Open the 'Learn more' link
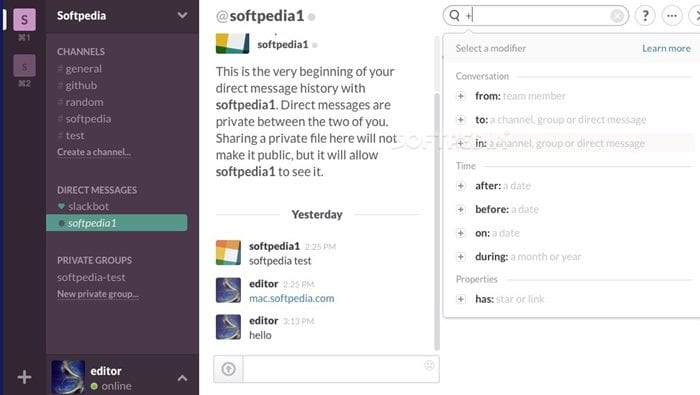 tap(666, 48)
